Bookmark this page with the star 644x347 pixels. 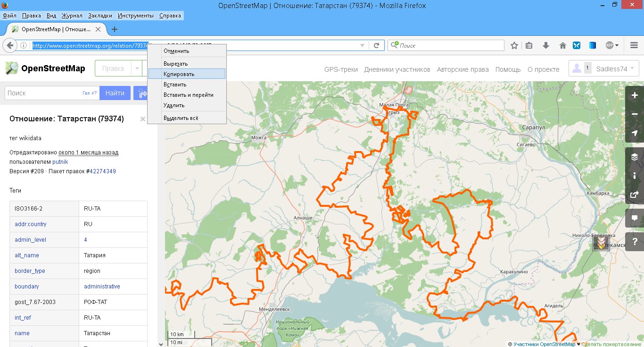pyautogui.click(x=514, y=45)
